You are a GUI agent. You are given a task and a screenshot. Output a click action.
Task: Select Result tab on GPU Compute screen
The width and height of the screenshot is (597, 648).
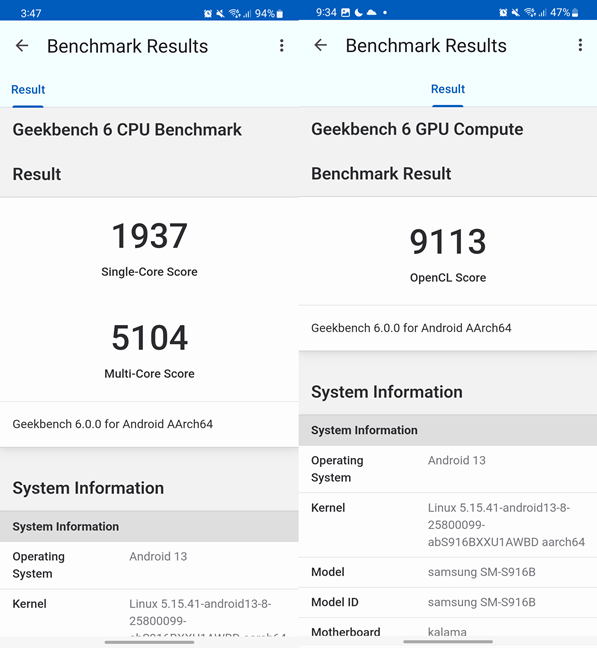point(448,89)
